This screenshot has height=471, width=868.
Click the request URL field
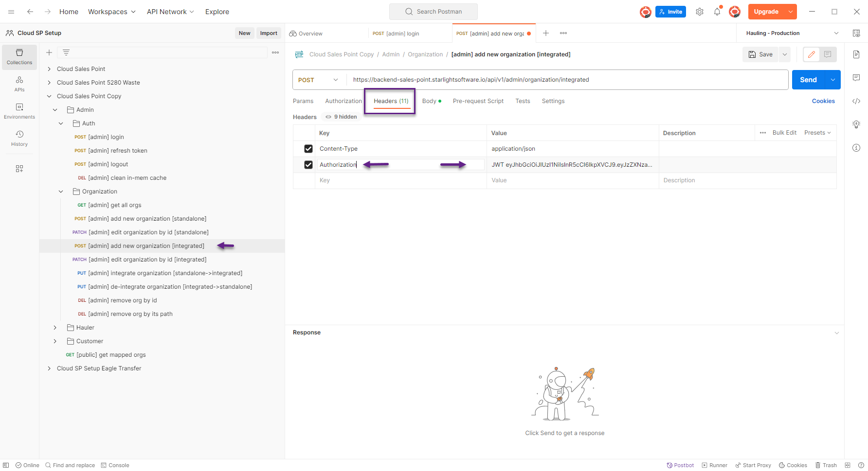coord(567,80)
